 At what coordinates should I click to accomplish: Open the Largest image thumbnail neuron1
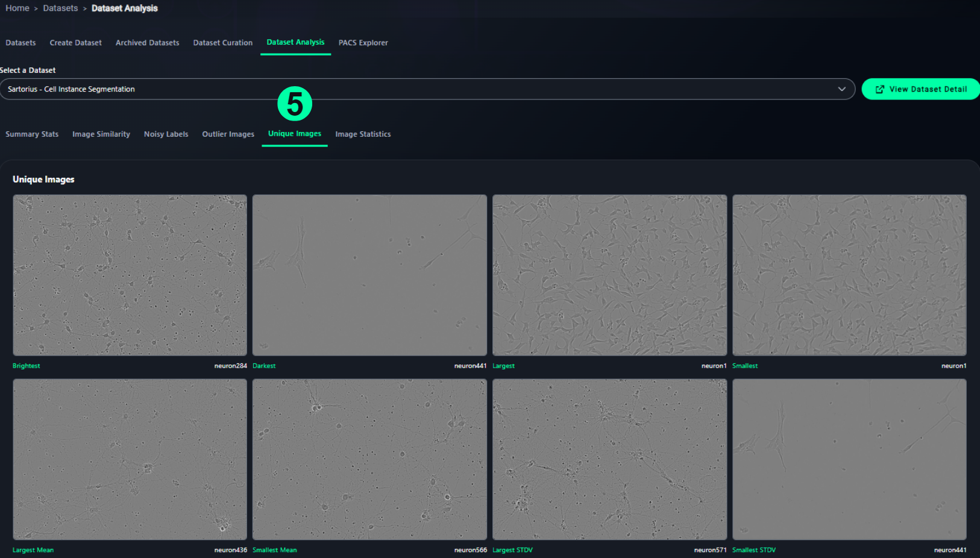coord(609,275)
